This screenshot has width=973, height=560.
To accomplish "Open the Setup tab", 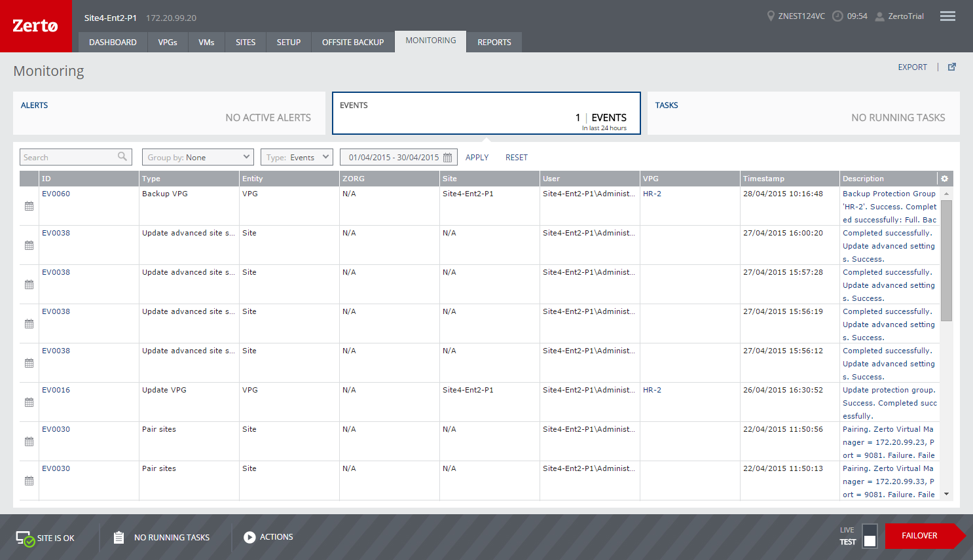I will point(289,42).
